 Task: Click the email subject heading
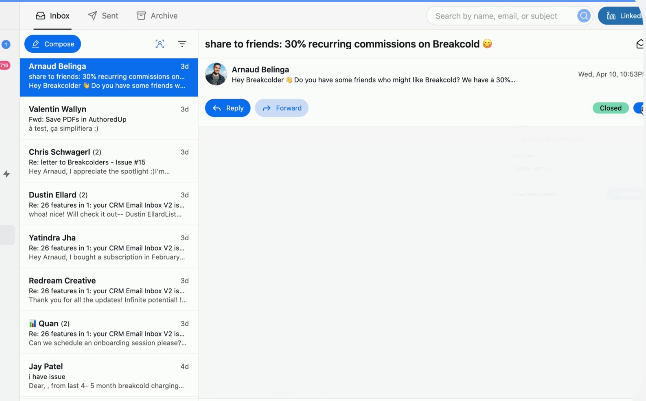pyautogui.click(x=348, y=44)
